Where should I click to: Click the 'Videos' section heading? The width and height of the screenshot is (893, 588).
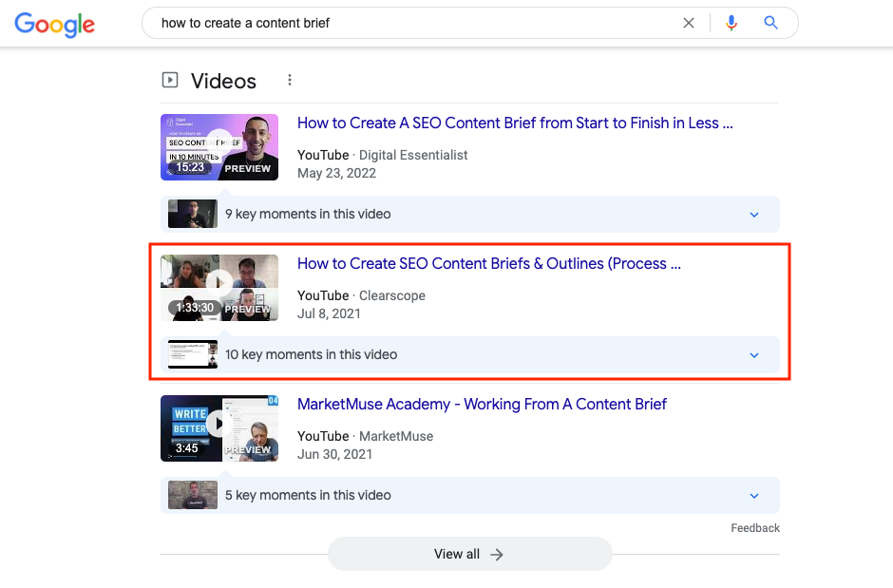coord(223,81)
